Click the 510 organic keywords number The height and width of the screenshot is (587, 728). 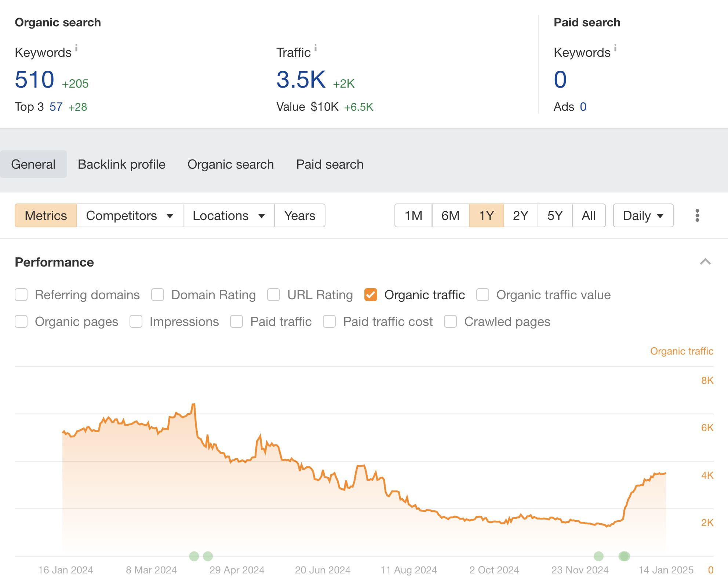pos(34,80)
